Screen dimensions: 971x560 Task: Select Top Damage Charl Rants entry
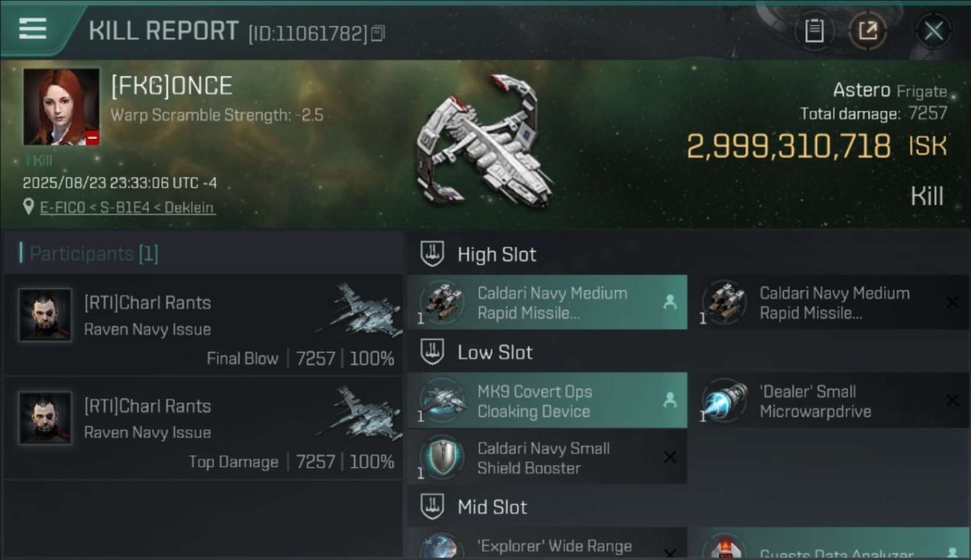coord(203,429)
